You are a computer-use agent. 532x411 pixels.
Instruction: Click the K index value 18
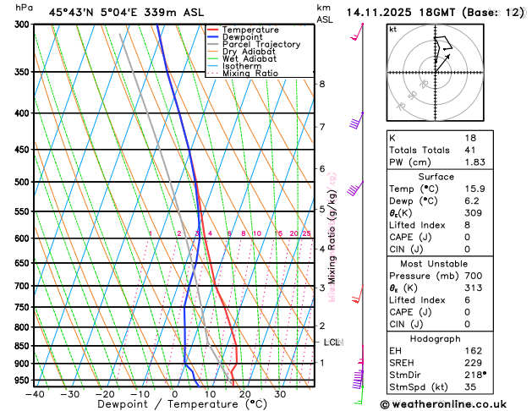tap(470, 138)
